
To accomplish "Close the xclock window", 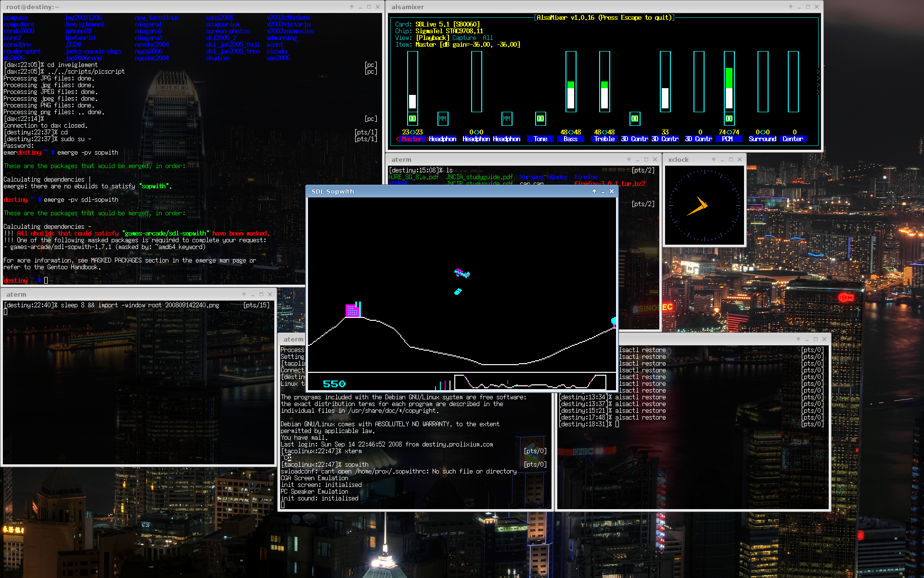I will coord(740,159).
